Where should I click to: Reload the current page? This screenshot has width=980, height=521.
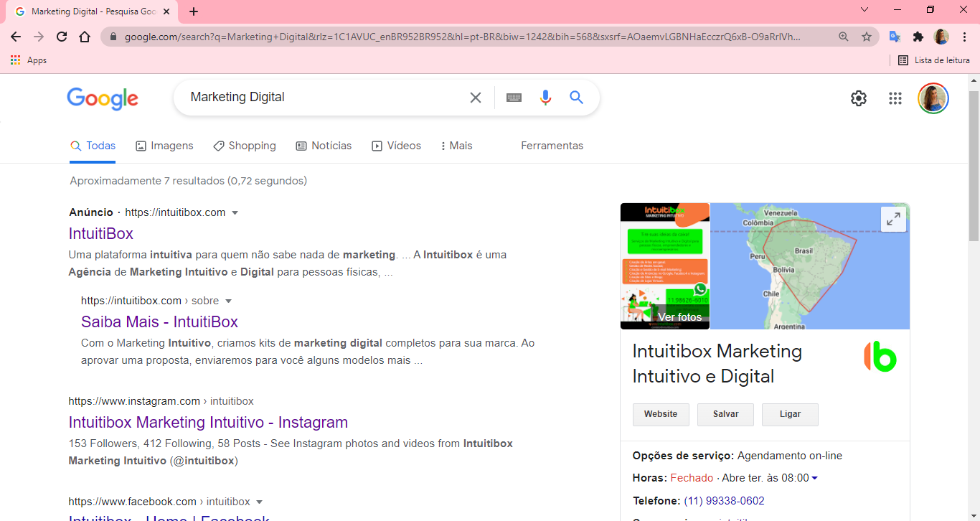click(x=62, y=37)
